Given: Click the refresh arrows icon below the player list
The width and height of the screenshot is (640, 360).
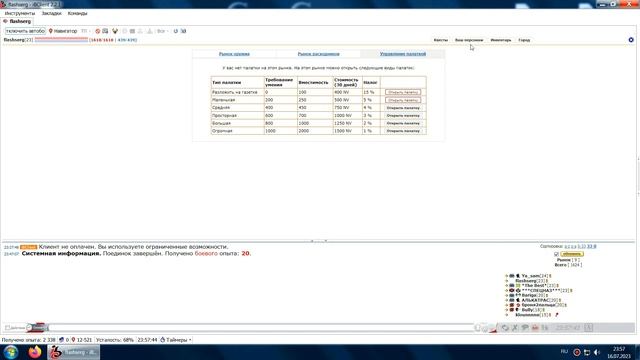Looking at the screenshot, I should [505, 327].
